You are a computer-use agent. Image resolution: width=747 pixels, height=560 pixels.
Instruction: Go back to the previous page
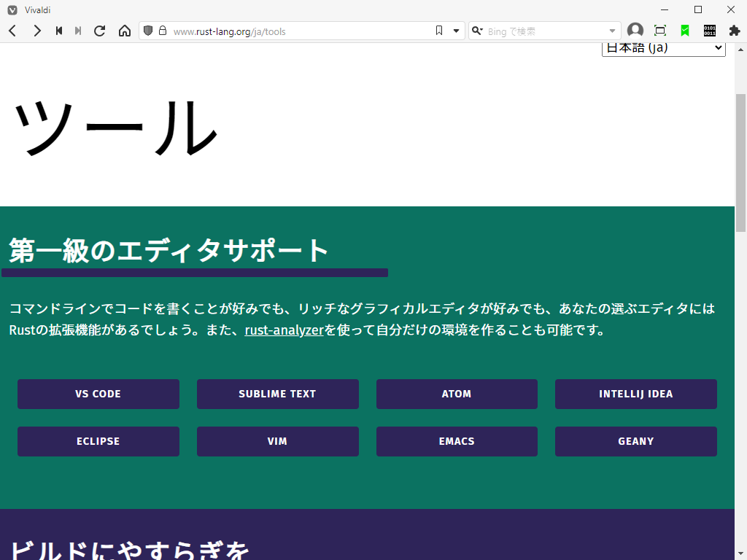pyautogui.click(x=13, y=31)
